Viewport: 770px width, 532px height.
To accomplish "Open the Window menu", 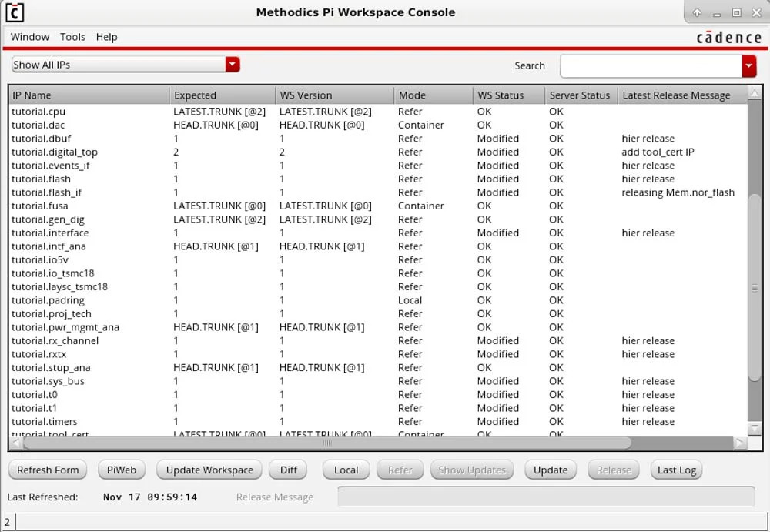I will 30,37.
